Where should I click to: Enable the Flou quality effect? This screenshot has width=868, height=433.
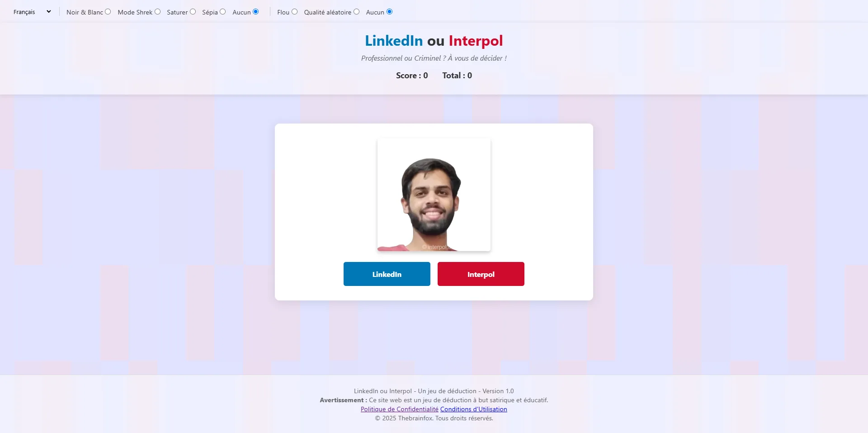pyautogui.click(x=294, y=12)
